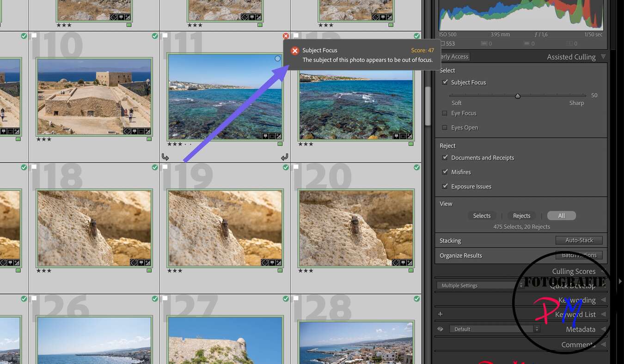624x364 pixels.
Task: Open the Default metadata preset dropdown
Action: coord(536,328)
